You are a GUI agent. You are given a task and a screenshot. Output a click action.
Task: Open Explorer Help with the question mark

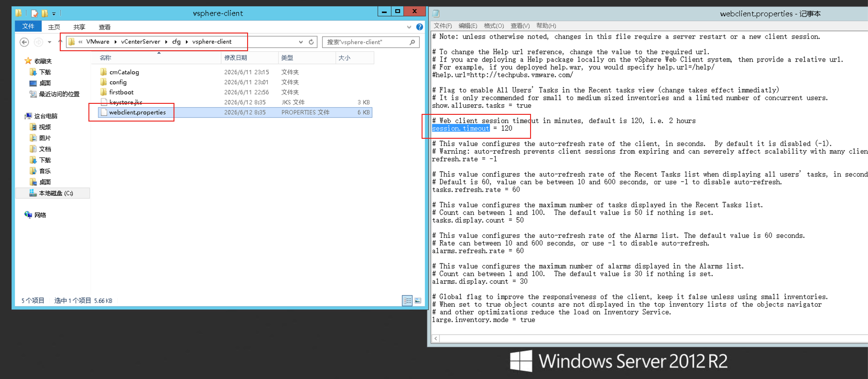(x=419, y=27)
